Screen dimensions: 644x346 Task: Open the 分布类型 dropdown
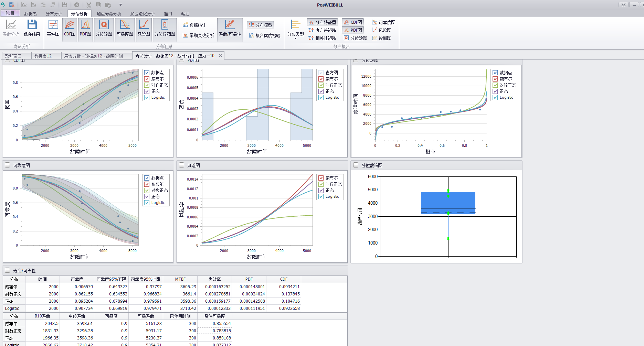[x=295, y=30]
